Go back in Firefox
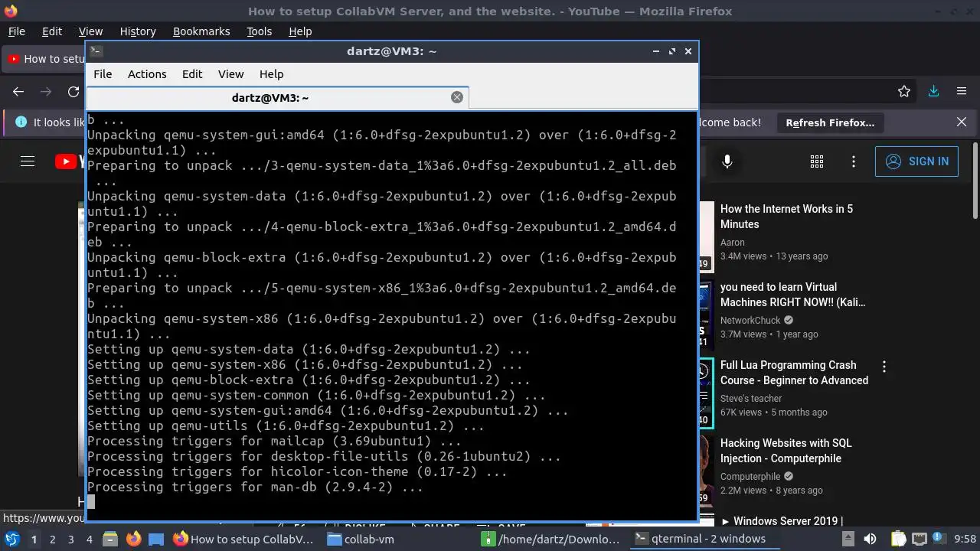Viewport: 980px width, 551px height. [x=18, y=92]
